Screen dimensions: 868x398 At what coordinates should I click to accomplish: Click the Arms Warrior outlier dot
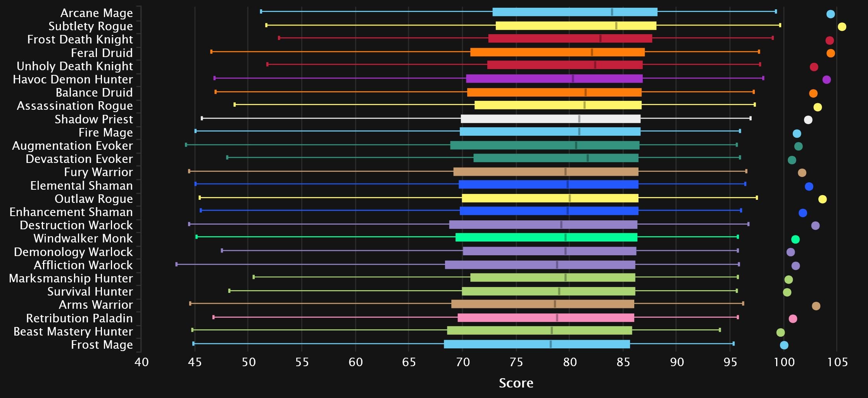pyautogui.click(x=816, y=306)
